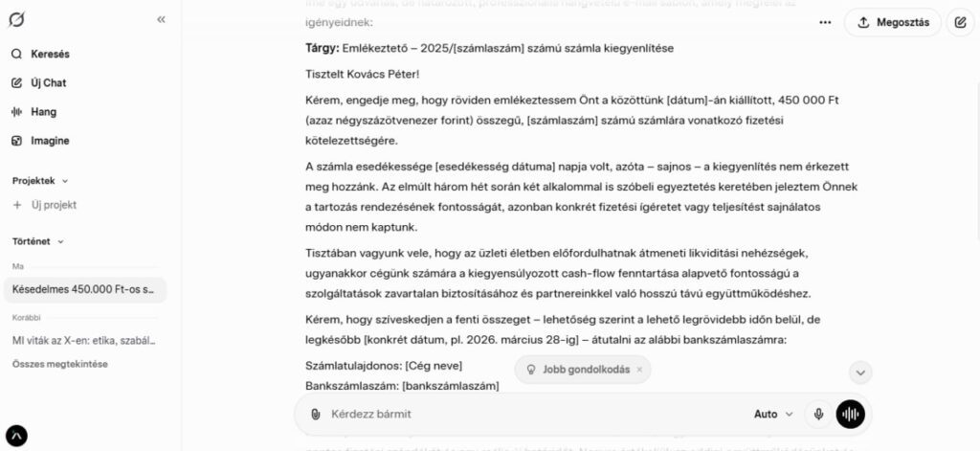
Task: Open the Auto model dropdown
Action: tap(773, 415)
